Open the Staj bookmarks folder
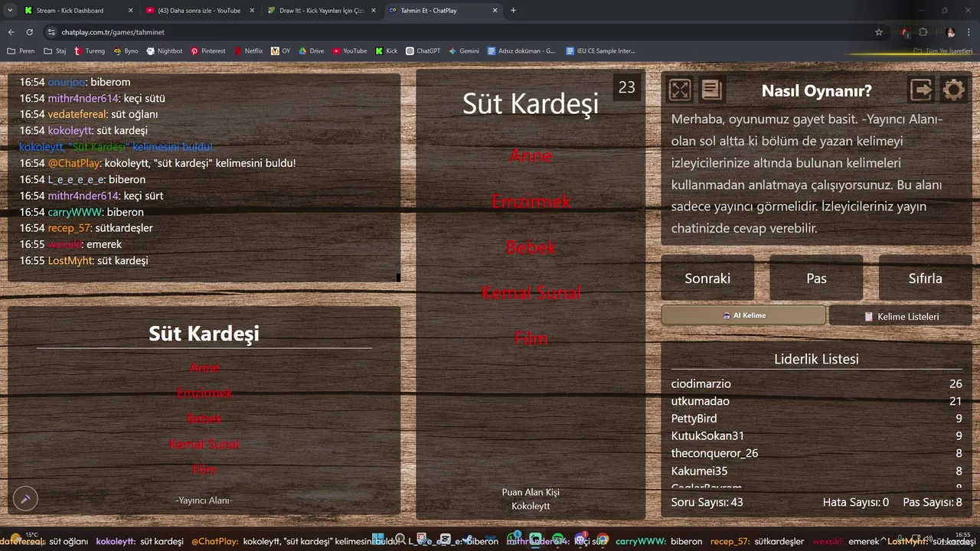The height and width of the screenshot is (551, 980). (x=55, y=51)
